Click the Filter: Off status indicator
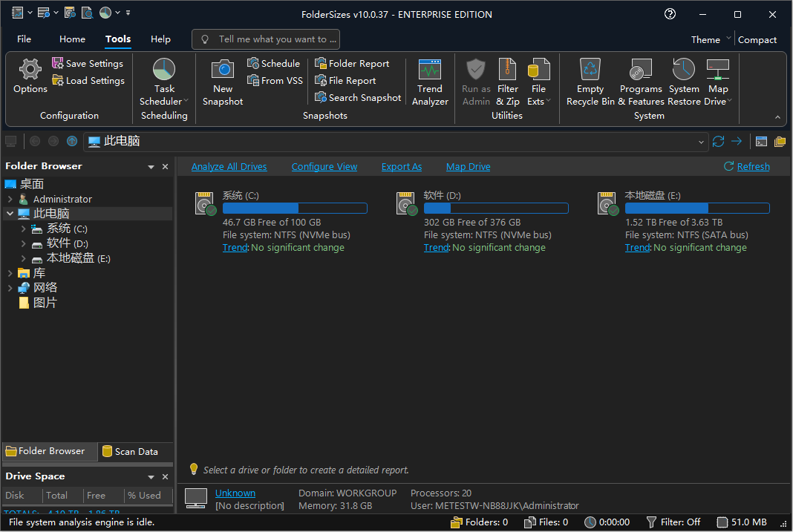 tap(673, 522)
